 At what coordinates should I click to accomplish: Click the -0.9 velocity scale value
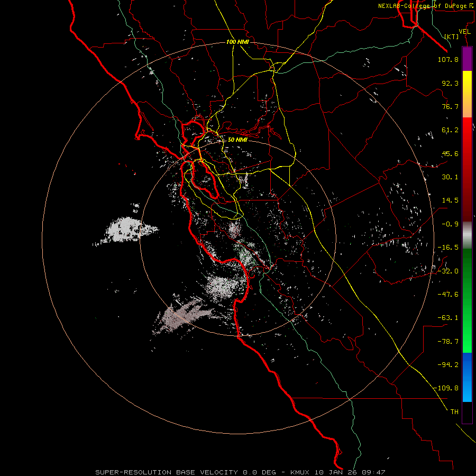click(450, 224)
